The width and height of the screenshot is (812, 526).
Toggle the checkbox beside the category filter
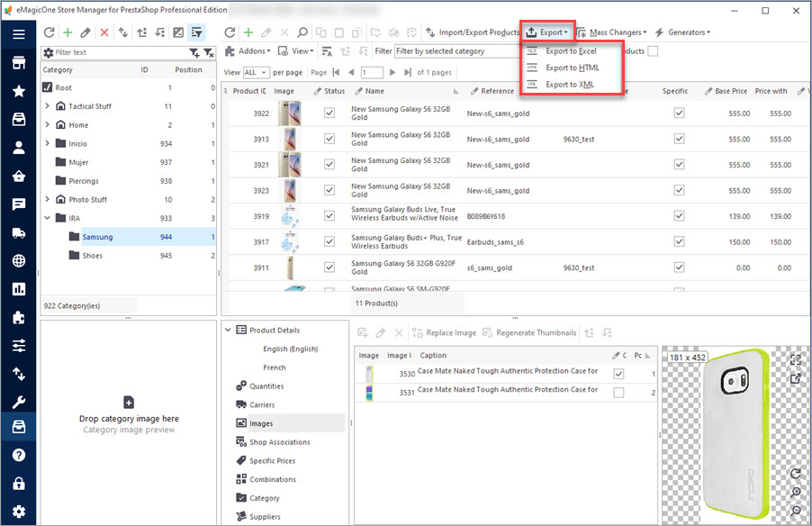tap(653, 51)
